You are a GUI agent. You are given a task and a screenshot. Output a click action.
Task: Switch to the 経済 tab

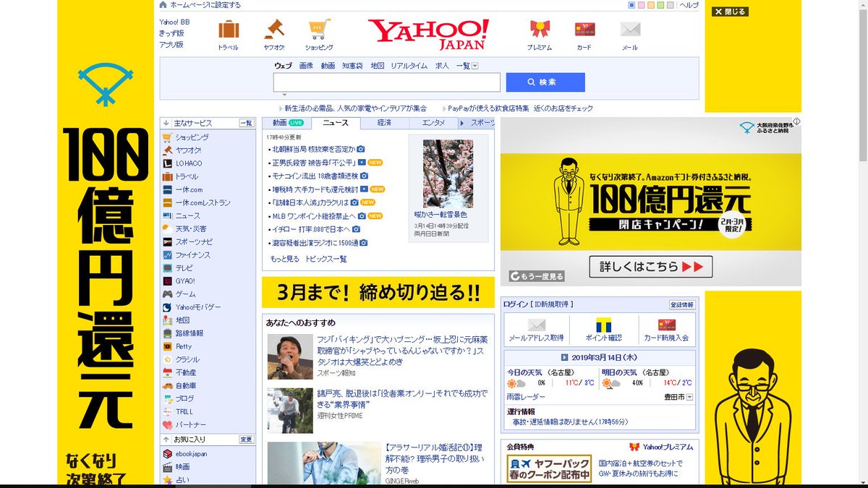(x=384, y=123)
